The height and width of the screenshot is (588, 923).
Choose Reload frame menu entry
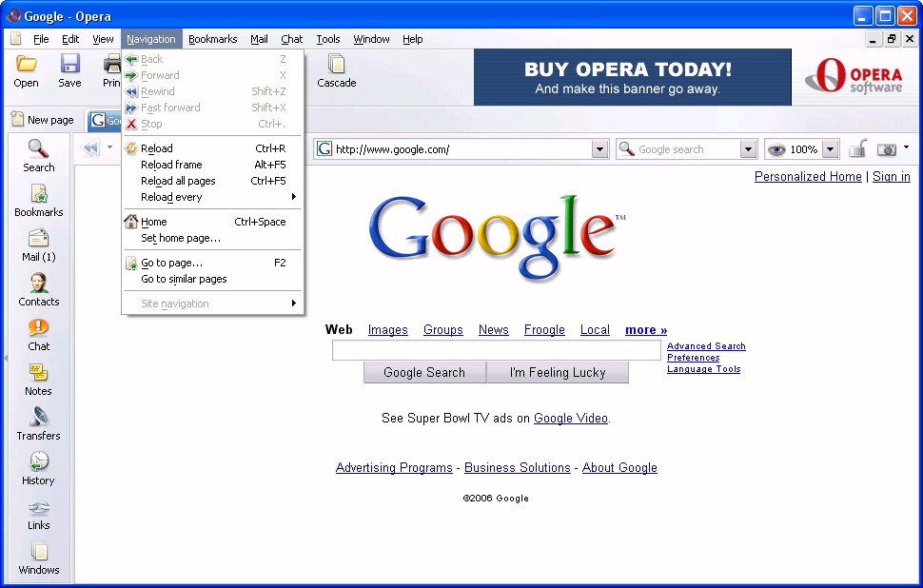click(212, 165)
